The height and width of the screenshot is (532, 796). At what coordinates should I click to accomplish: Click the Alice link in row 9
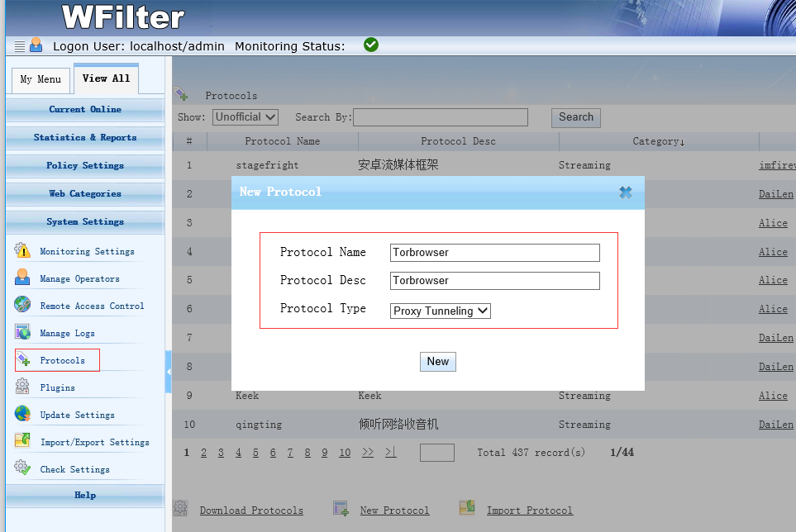[773, 396]
